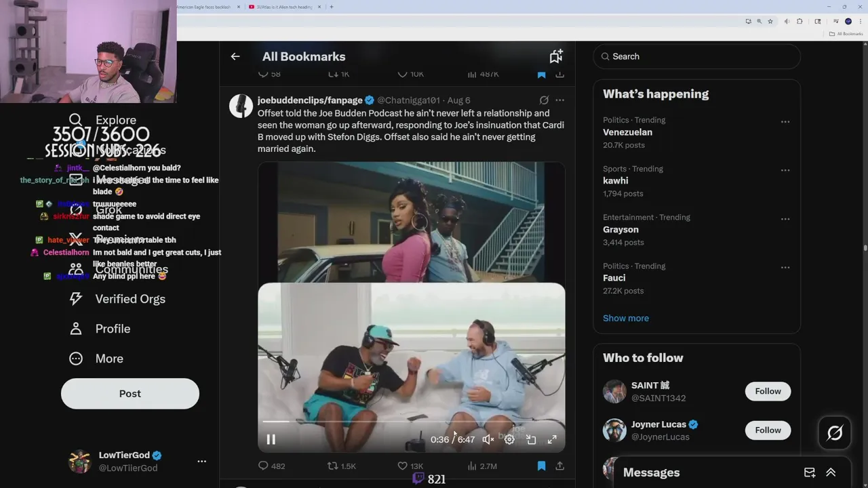View analytics showing 2.7M views
The width and height of the screenshot is (868, 488).
(x=482, y=466)
